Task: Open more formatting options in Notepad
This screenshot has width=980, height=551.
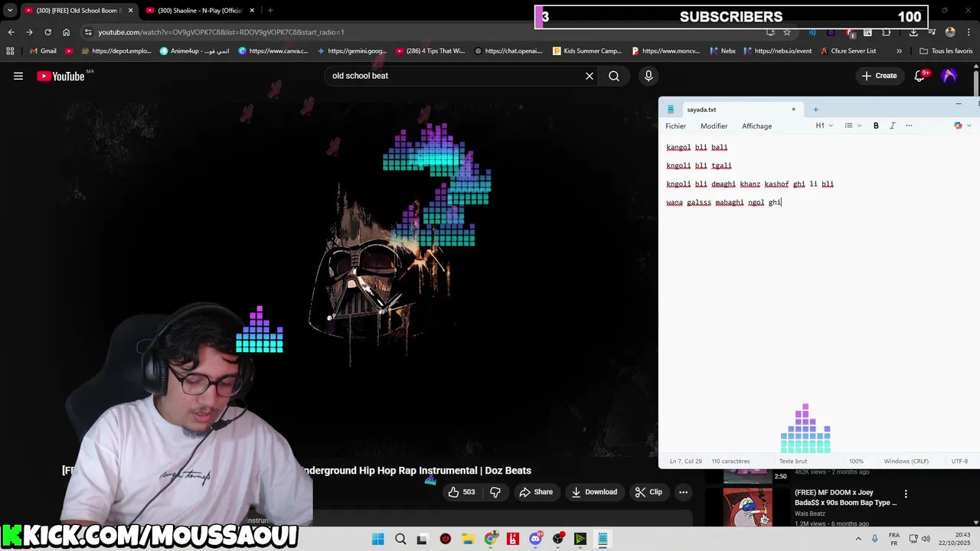Action: point(909,126)
